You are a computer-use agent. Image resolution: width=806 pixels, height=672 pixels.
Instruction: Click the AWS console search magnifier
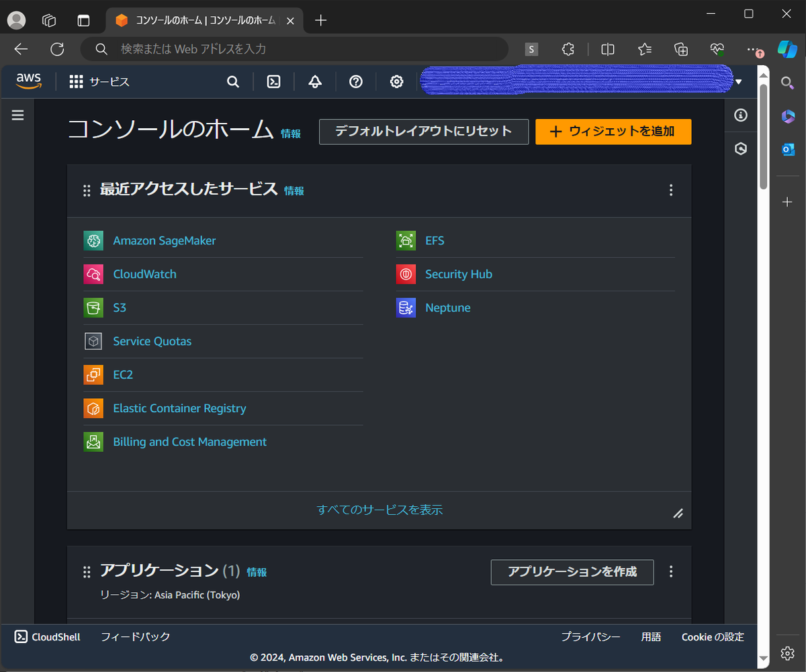pyautogui.click(x=233, y=82)
